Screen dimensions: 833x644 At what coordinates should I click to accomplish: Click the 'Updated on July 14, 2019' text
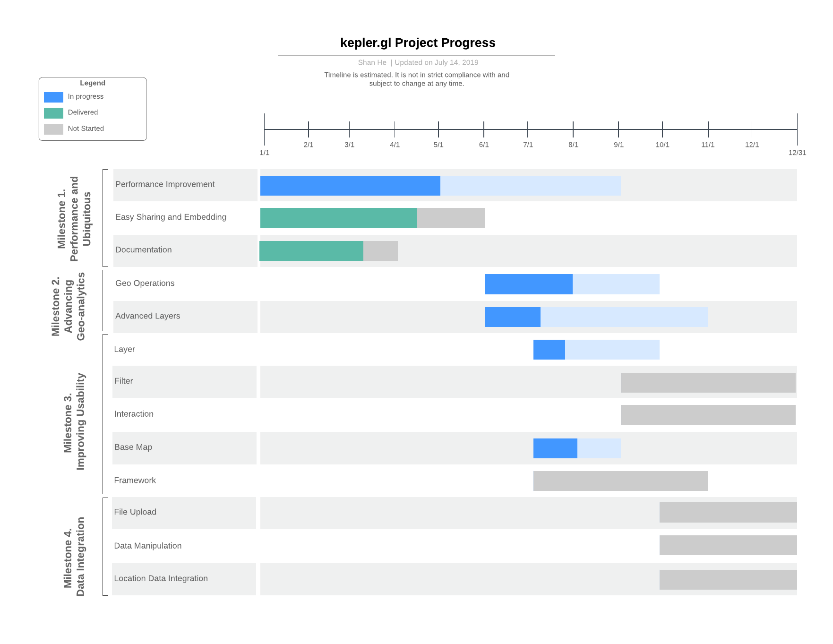pos(436,62)
